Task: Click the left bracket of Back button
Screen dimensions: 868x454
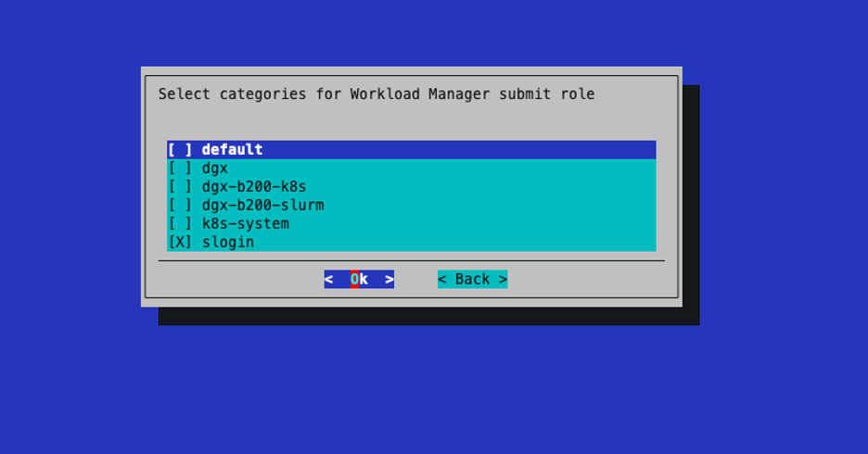Action: pyautogui.click(x=442, y=280)
